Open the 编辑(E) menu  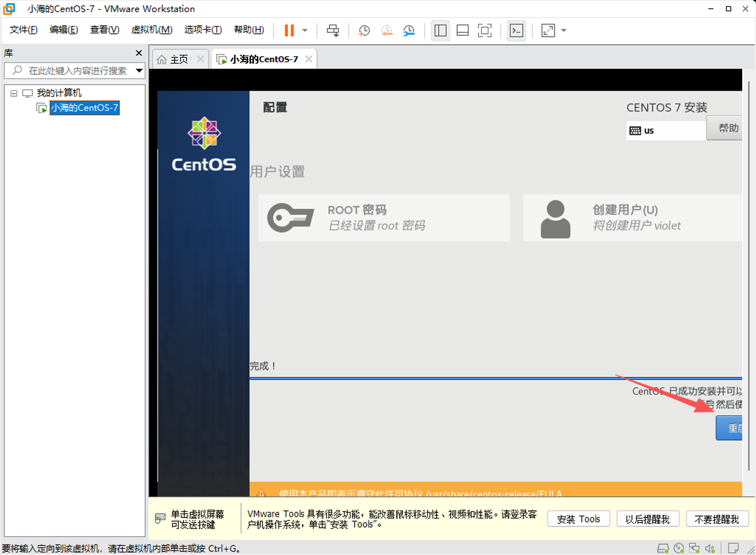point(64,30)
